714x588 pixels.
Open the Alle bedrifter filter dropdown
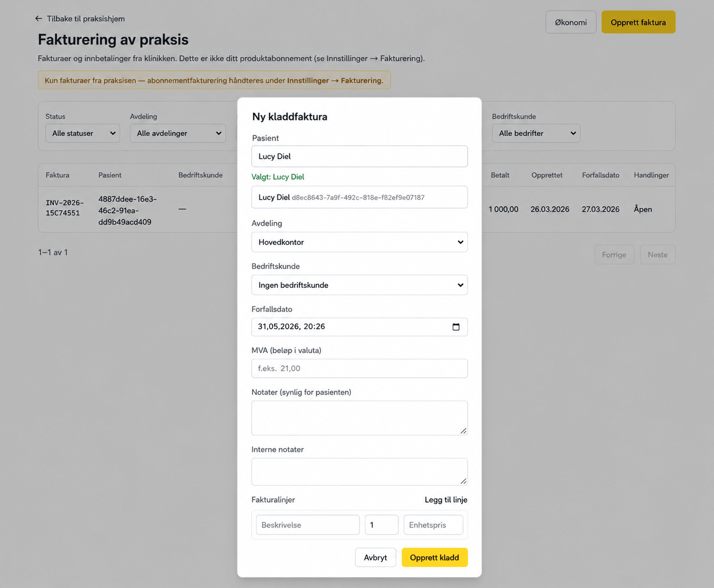coord(536,133)
